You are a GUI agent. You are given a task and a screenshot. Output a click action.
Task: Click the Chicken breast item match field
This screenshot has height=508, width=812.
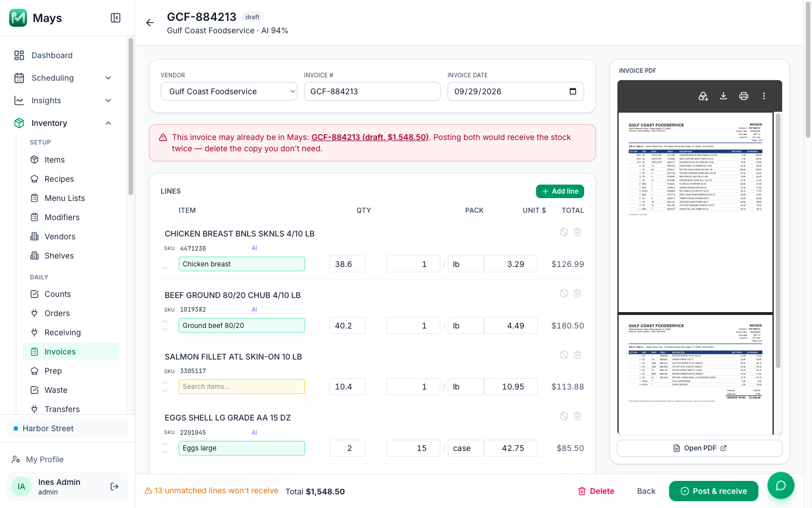[242, 264]
